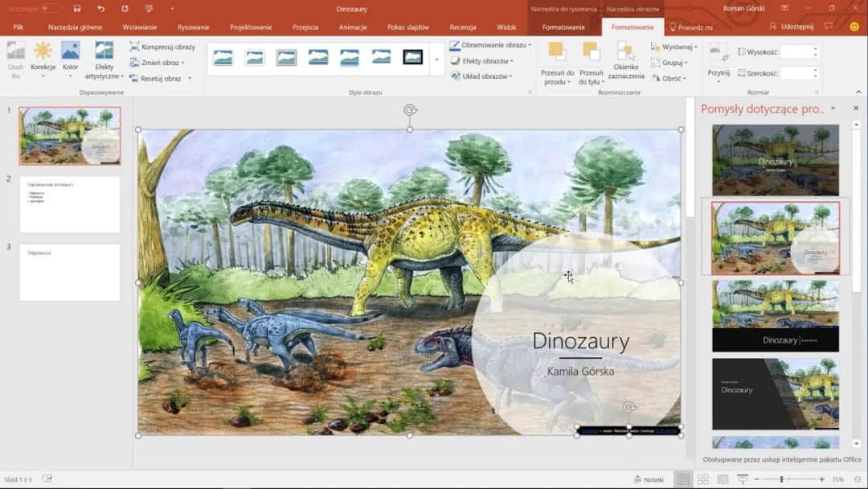Screen dimensions: 868x489
Task: Enable Normal view in the status bar
Action: coord(685,479)
